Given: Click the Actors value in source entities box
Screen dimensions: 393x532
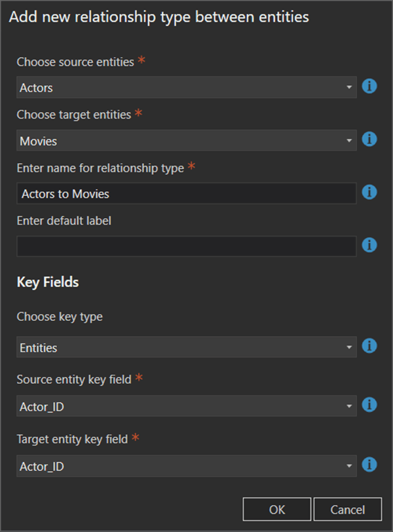Looking at the screenshot, I should 37,88.
